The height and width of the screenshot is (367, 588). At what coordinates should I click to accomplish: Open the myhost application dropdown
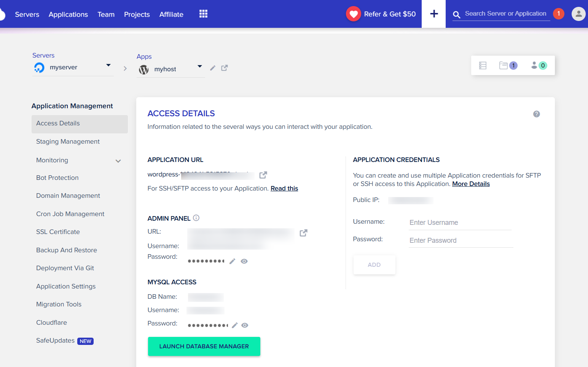(199, 66)
